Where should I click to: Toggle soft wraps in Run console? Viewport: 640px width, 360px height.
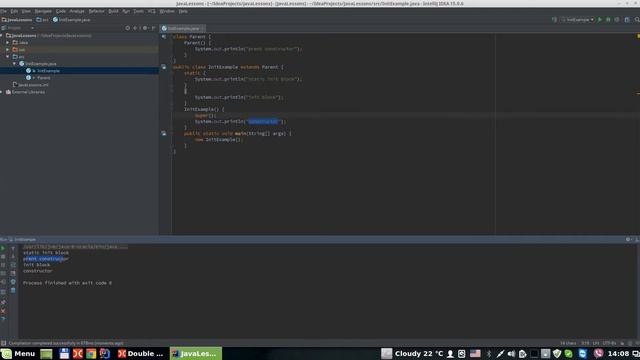[13, 265]
